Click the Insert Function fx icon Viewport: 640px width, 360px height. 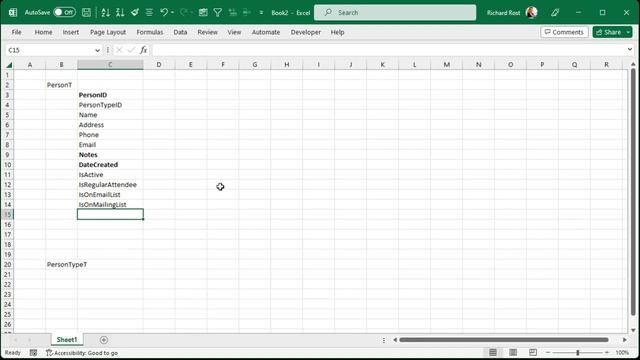(x=143, y=50)
